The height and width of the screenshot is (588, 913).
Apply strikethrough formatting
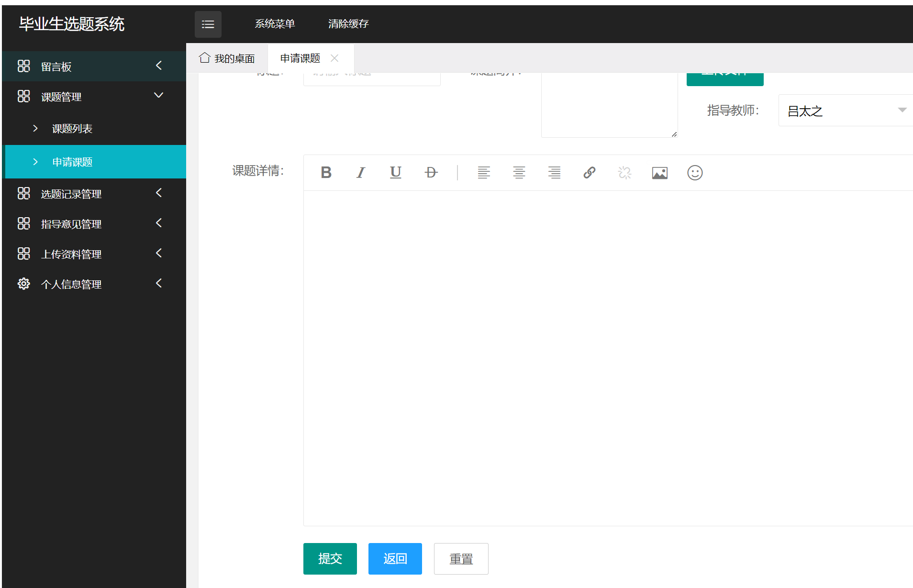[431, 173]
